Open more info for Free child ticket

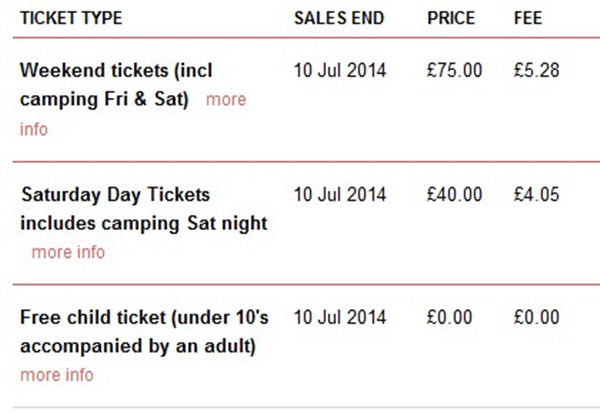click(x=57, y=375)
